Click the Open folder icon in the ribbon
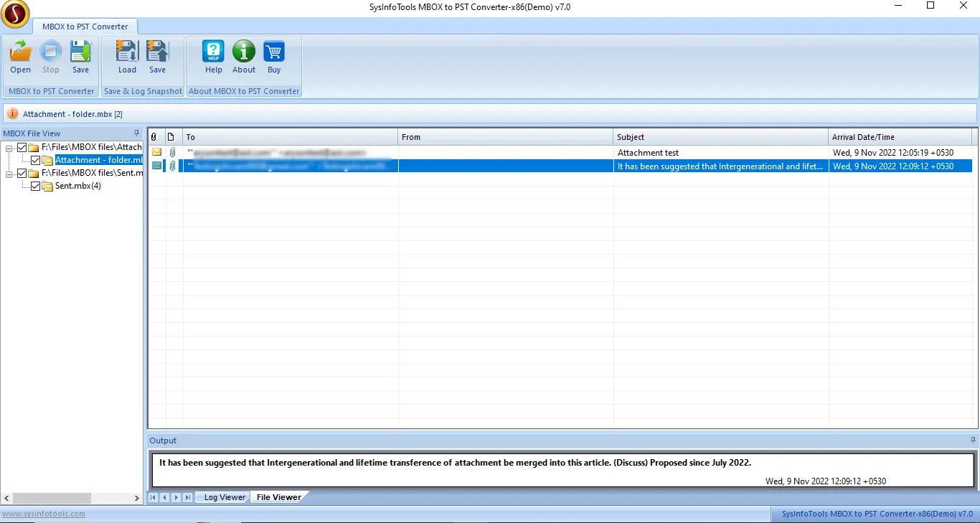Screen dimensions: 980x523 20,52
